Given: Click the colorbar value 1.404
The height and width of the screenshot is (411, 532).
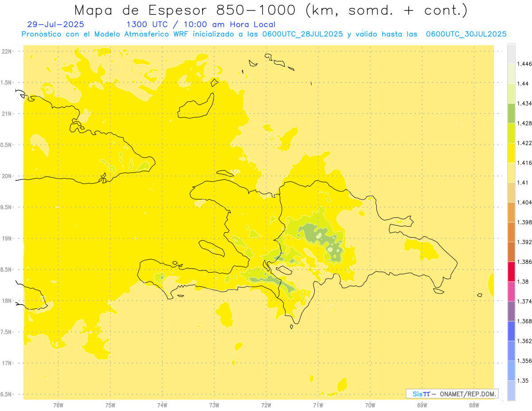Looking at the screenshot, I should [525, 202].
